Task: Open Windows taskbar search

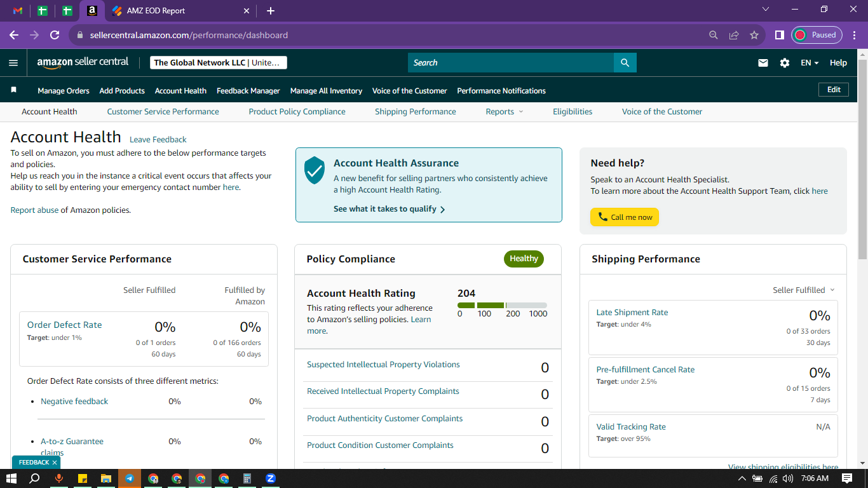Action: point(35,478)
